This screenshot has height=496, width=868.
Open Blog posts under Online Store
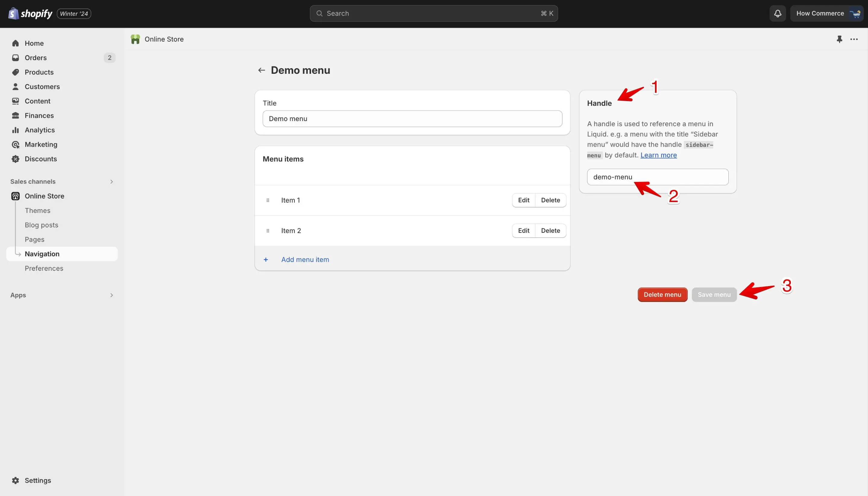pos(42,225)
